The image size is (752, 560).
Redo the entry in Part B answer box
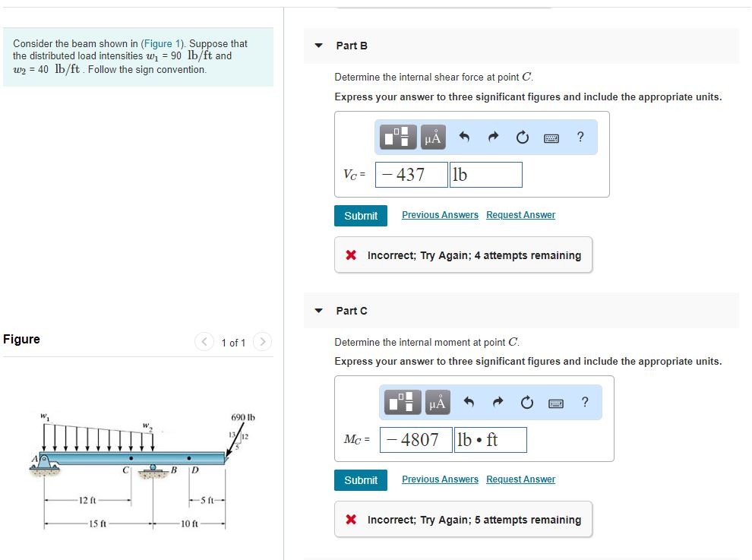pos(492,137)
